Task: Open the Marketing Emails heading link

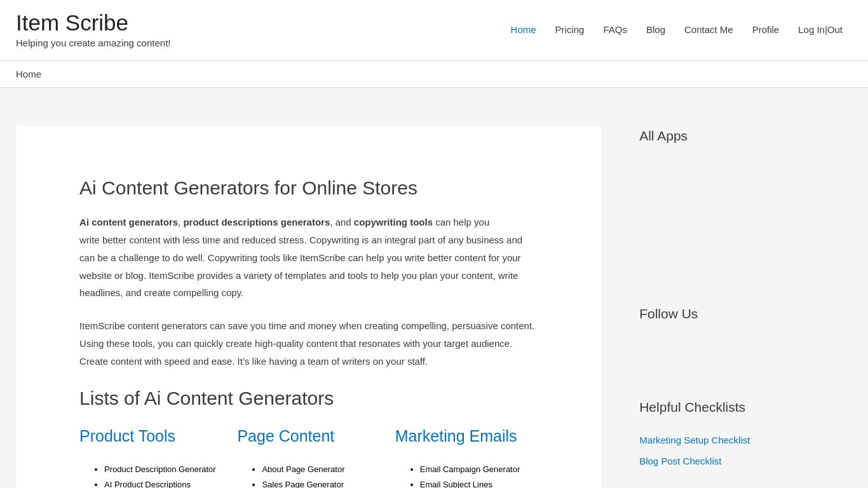Action: 456,437
